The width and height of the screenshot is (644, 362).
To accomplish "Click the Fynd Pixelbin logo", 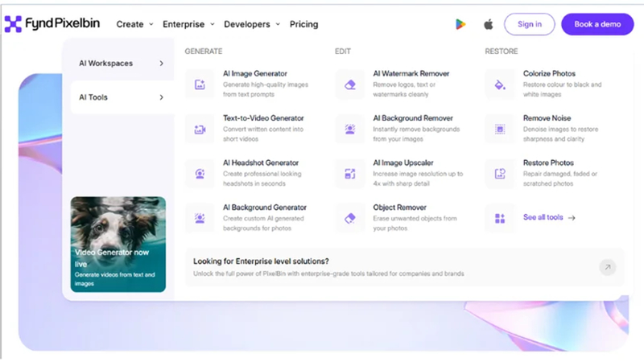I will [x=52, y=24].
